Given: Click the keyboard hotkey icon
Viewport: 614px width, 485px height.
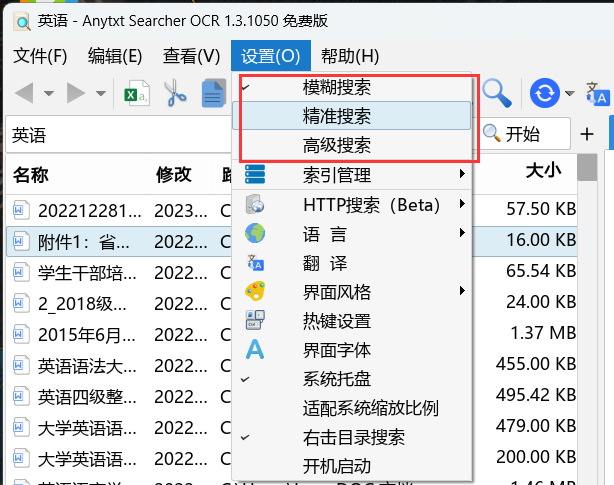Looking at the screenshot, I should coord(255,320).
